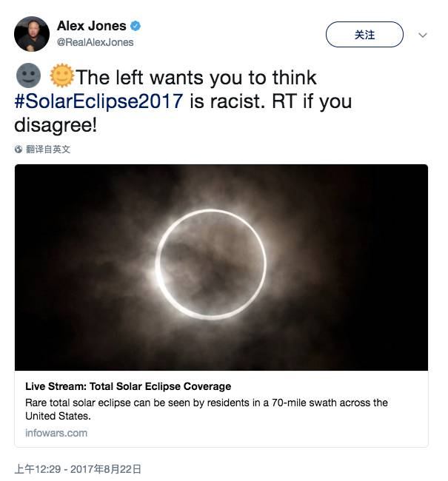The width and height of the screenshot is (448, 481).
Task: Click the text "The left wants you to think"
Action: (196, 78)
